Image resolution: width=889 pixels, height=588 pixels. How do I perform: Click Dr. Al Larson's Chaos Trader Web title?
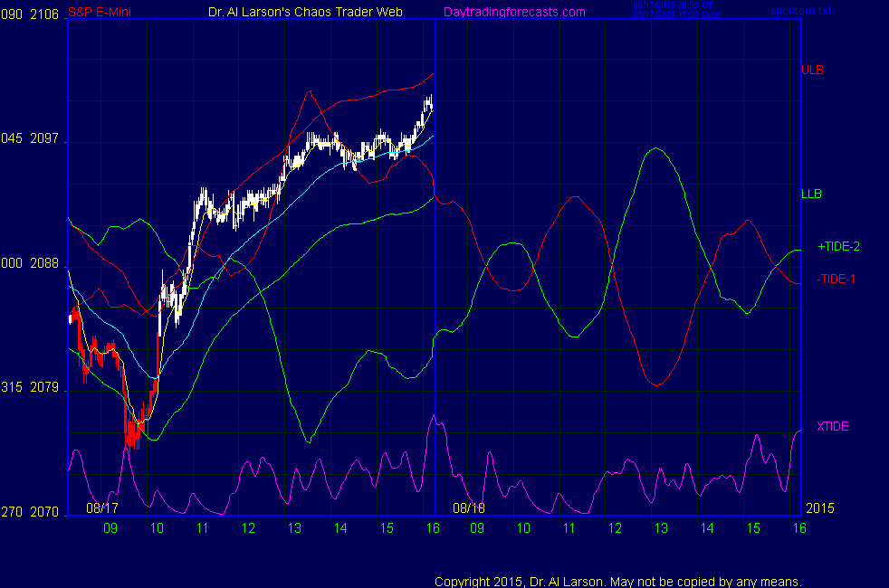[300, 12]
